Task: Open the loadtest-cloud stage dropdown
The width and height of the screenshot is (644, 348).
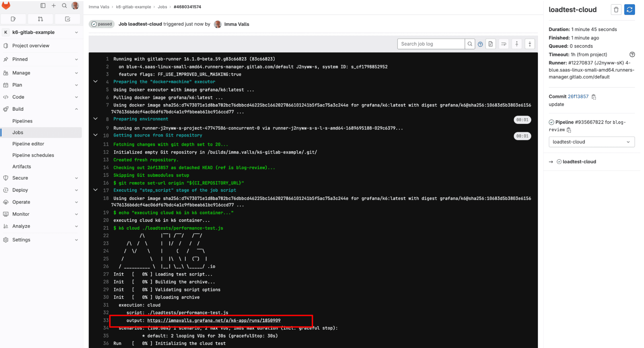Action: click(592, 142)
